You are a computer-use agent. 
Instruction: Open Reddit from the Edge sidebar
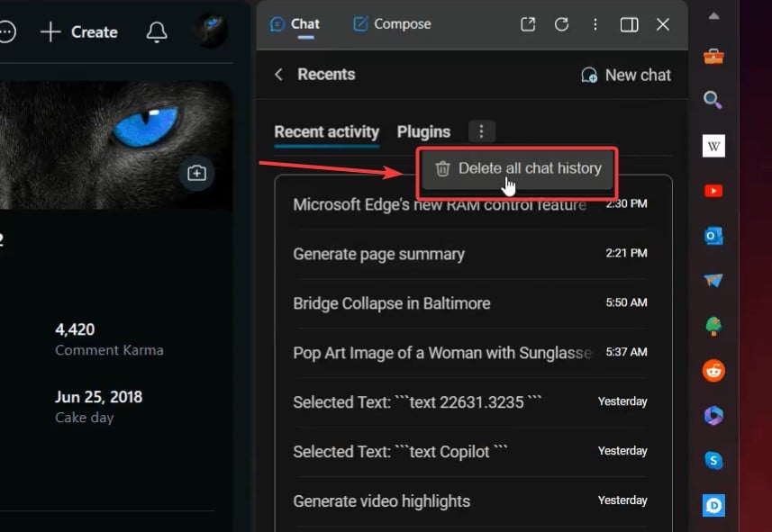[713, 371]
